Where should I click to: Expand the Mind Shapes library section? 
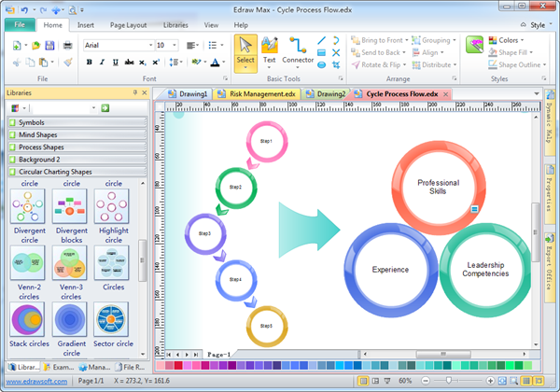point(75,135)
